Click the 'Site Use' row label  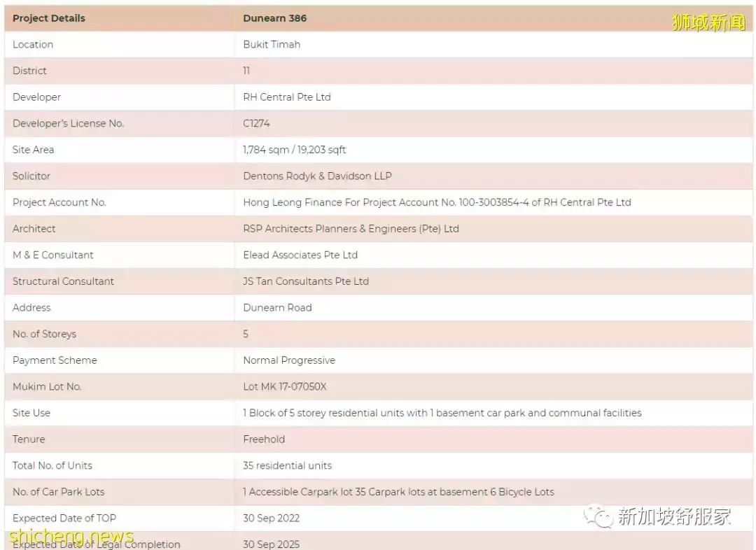coord(31,413)
